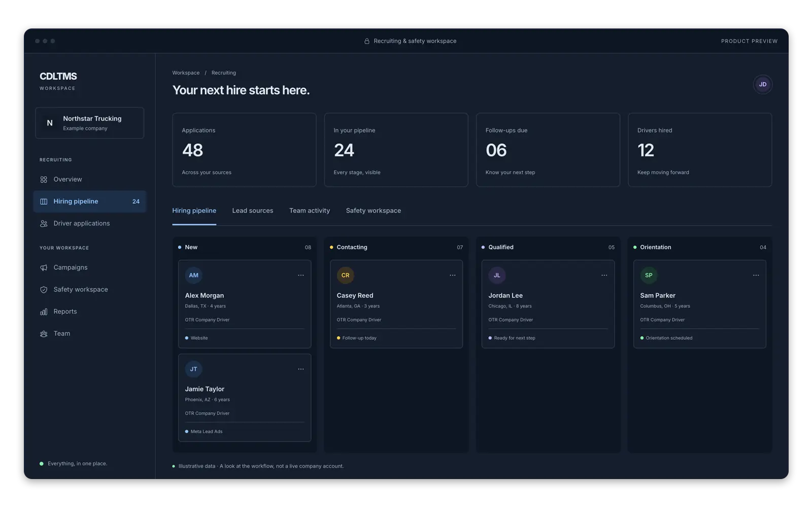Select the Northstar Trucking company switcher

tap(90, 123)
